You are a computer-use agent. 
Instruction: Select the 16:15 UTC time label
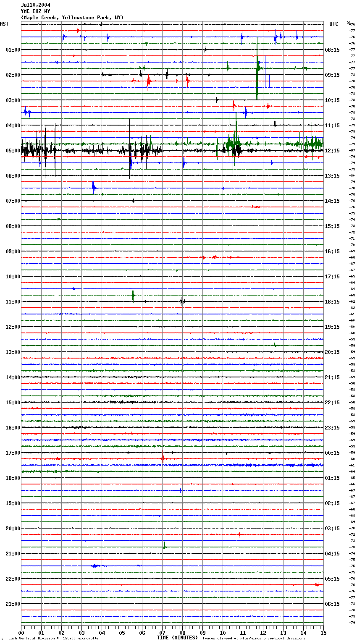(332, 251)
